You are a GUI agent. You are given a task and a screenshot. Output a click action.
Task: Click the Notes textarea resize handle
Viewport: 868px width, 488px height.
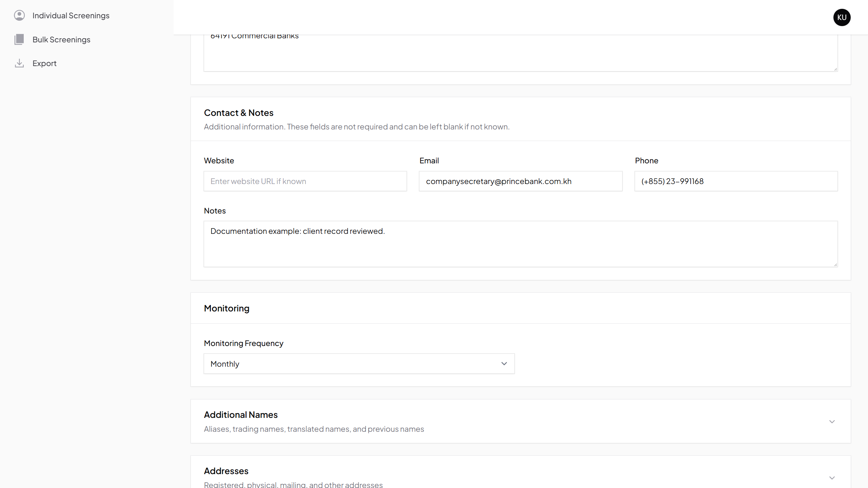coord(835,264)
